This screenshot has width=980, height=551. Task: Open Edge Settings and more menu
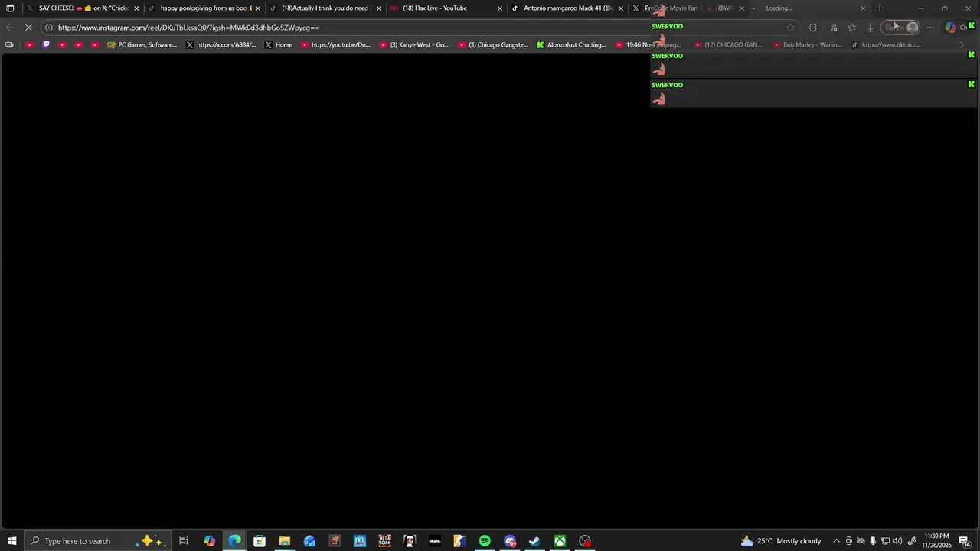[930, 28]
